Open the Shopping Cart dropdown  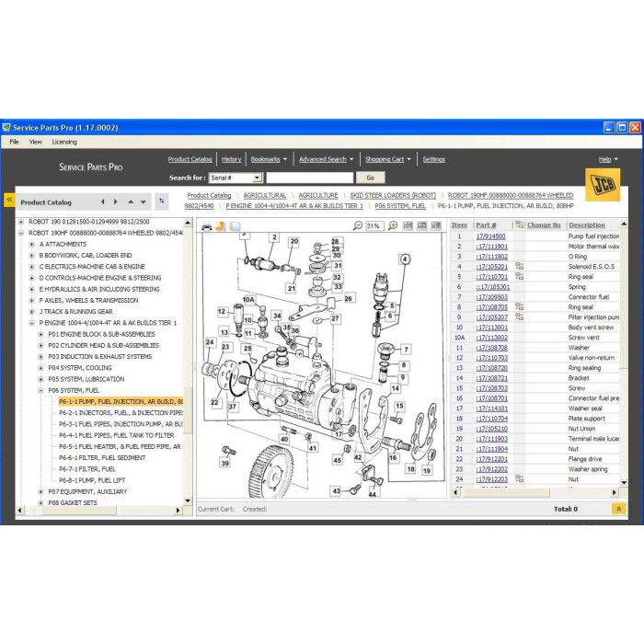click(x=387, y=159)
